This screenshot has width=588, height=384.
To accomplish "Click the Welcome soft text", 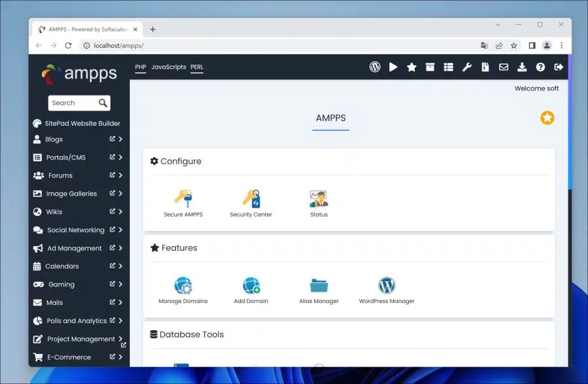I will coord(536,88).
